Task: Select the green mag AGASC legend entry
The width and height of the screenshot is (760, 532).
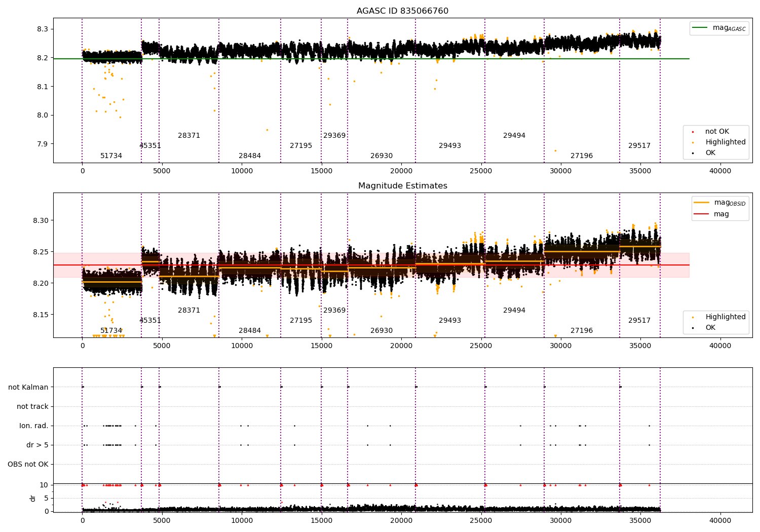Action: [719, 28]
